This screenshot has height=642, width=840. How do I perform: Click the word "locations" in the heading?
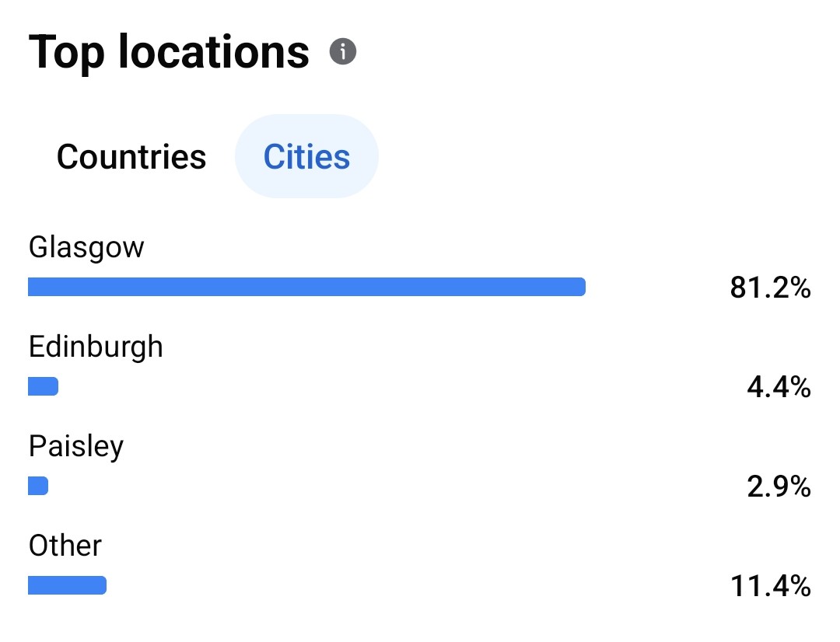pos(214,53)
